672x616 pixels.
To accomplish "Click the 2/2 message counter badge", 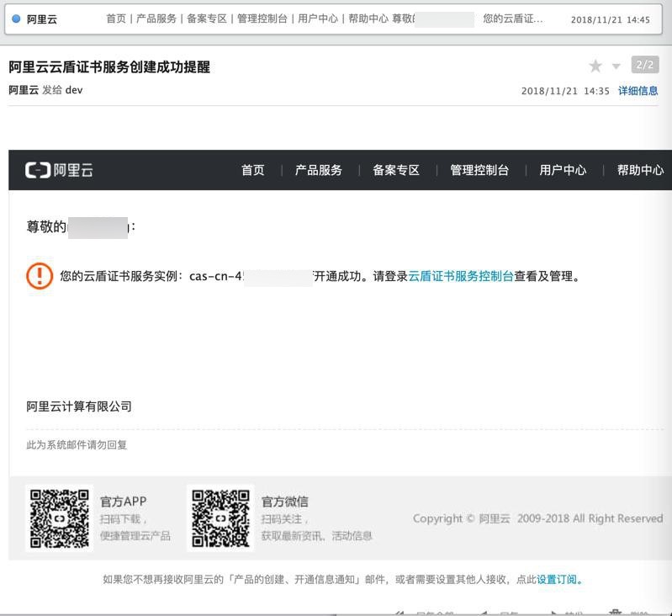I will [x=644, y=65].
